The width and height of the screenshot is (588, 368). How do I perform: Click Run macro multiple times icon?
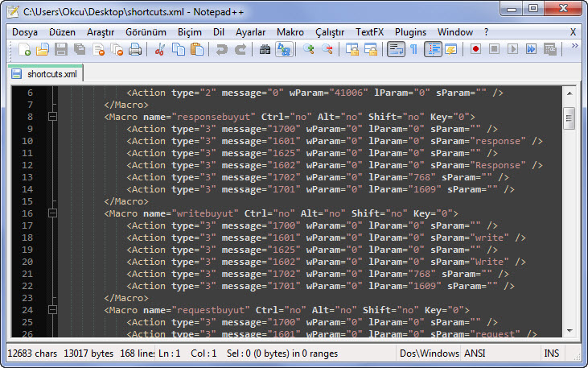tap(531, 49)
